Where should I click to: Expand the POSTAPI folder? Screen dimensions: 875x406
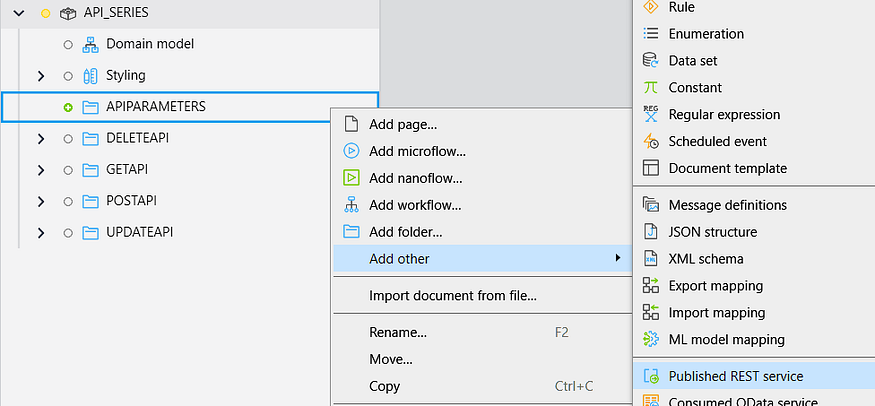pos(41,201)
